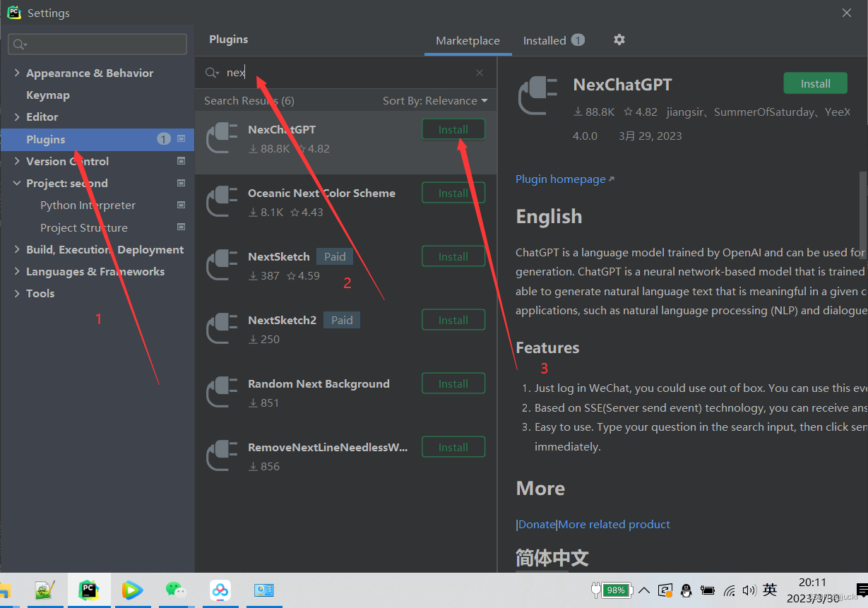Install Oceanic Next Color Scheme
Image resolution: width=868 pixels, height=608 pixels.
453,193
